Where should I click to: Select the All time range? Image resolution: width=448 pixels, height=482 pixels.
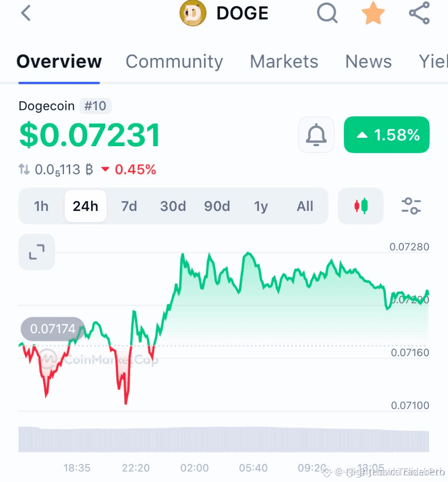pyautogui.click(x=305, y=206)
